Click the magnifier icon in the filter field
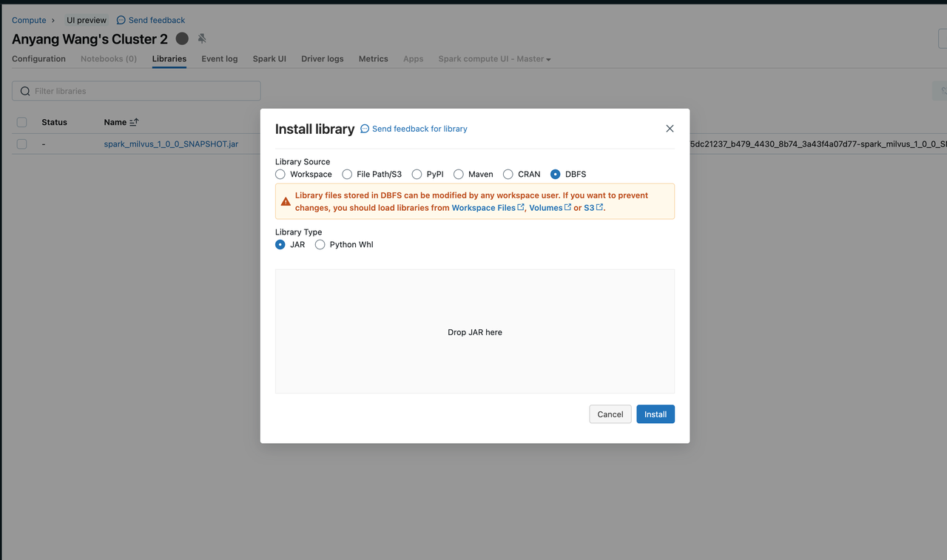 tap(24, 90)
